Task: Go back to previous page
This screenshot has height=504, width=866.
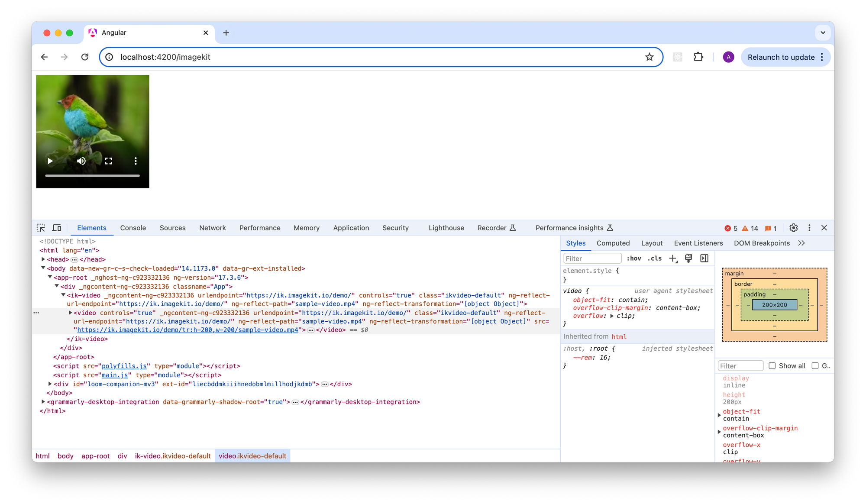Action: 44,57
